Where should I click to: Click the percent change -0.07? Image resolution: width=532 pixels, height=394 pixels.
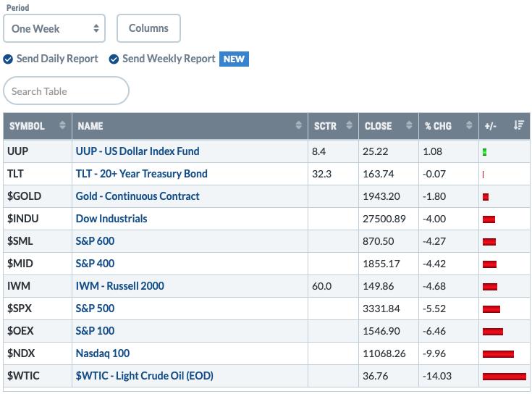(434, 174)
